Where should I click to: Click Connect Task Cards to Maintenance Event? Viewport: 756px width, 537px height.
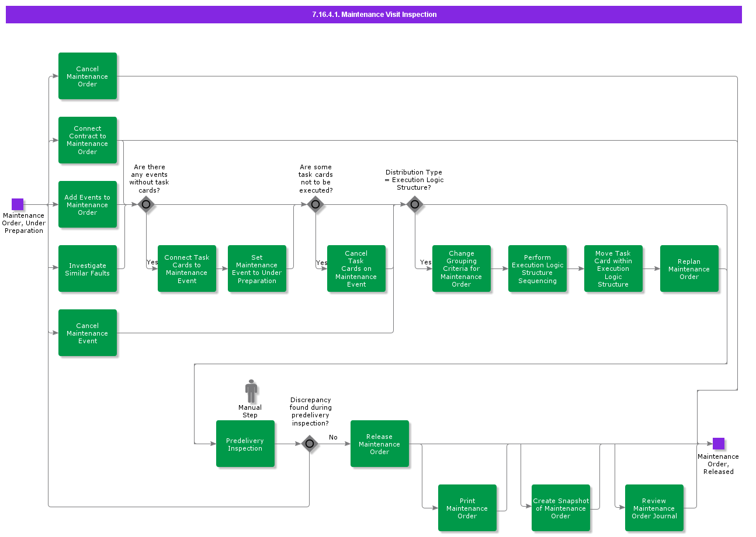point(187,268)
